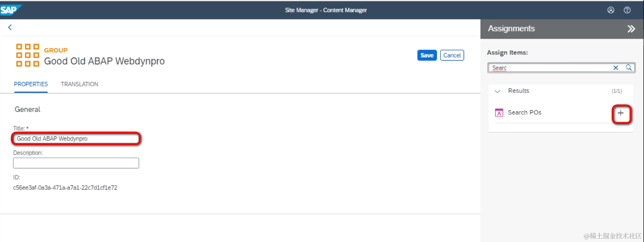Viewport: 644px width, 242px height.
Task: Go back with the left arrow
Action: point(10,27)
